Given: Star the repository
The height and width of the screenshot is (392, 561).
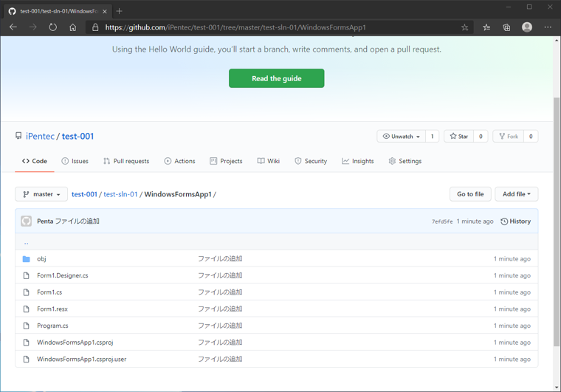Looking at the screenshot, I should [x=458, y=137].
